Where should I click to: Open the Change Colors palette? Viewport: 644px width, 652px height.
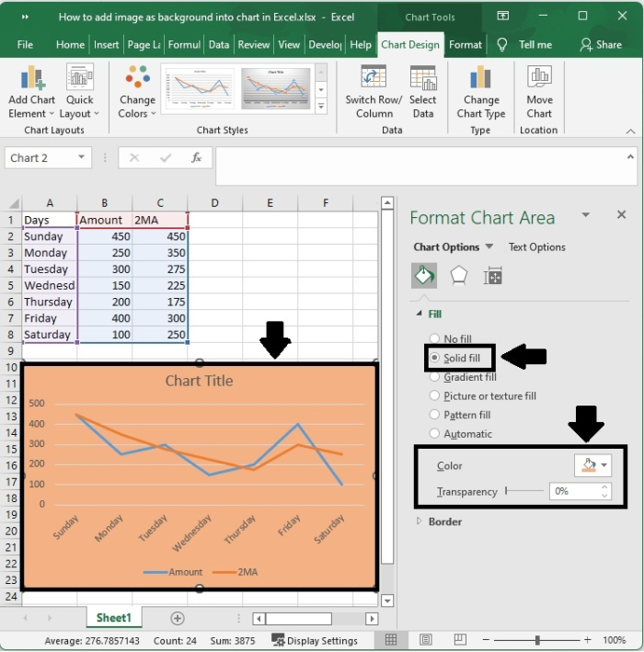coord(137,91)
